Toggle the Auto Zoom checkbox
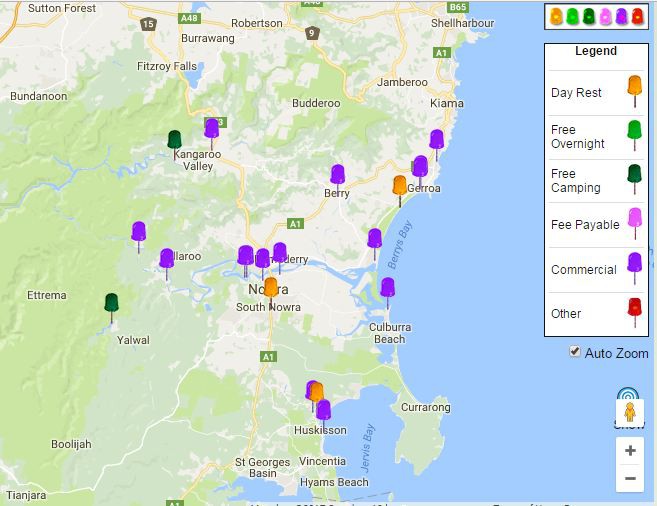Screen dimensions: 657x506 click(x=574, y=351)
